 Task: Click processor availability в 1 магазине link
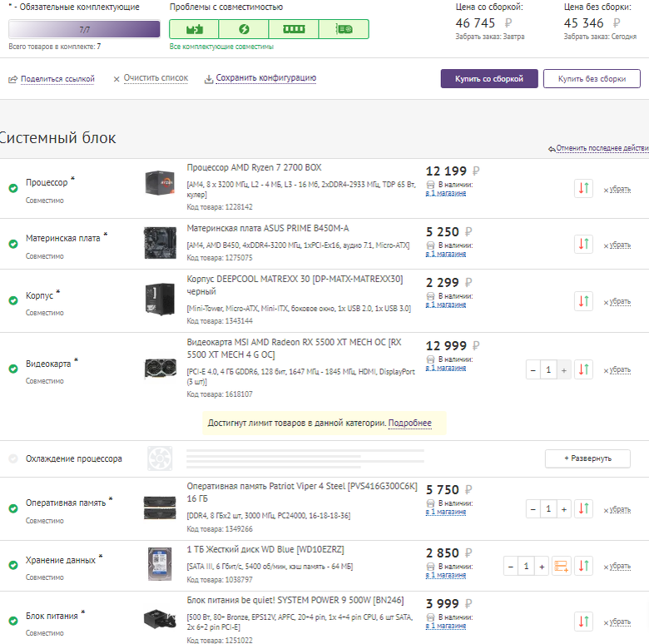pos(446,193)
